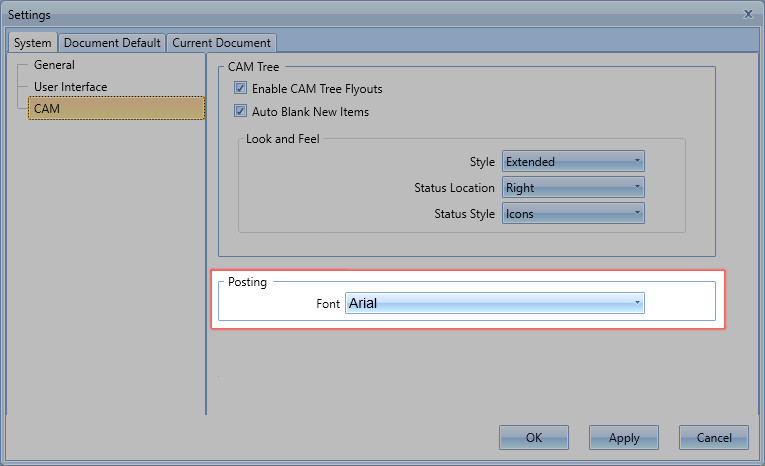Click the OK button

tap(534, 437)
